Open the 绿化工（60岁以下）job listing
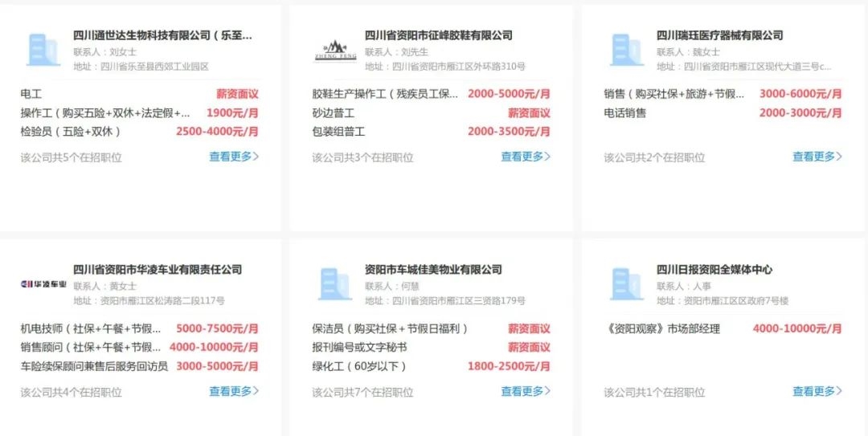 pyautogui.click(x=360, y=366)
